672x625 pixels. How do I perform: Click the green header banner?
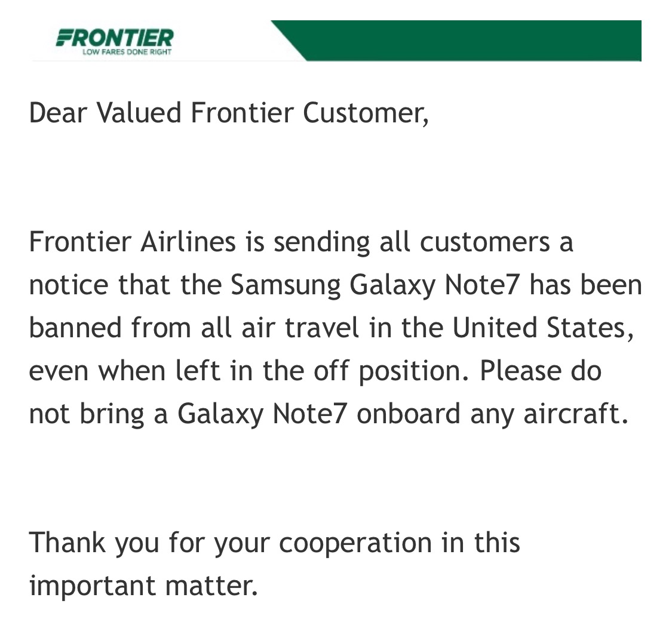point(472,40)
